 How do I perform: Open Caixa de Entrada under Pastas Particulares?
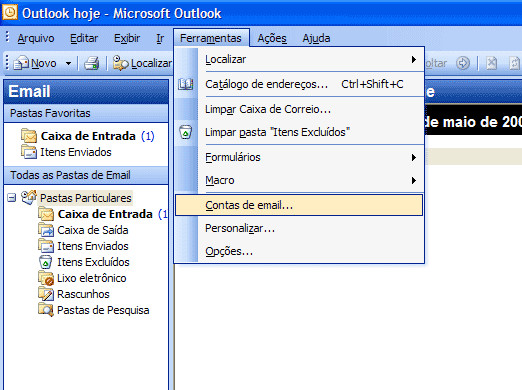click(x=105, y=214)
